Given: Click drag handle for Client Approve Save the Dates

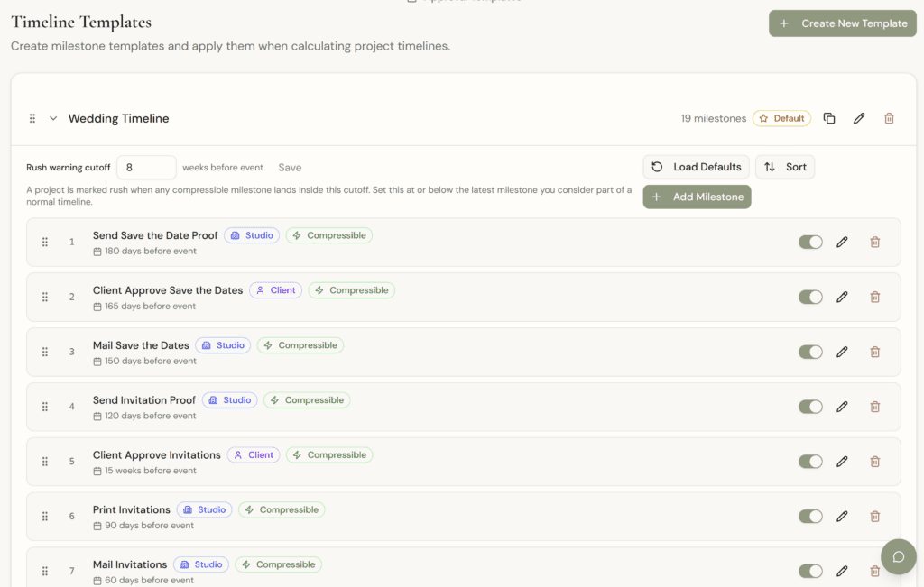Looking at the screenshot, I should (45, 297).
